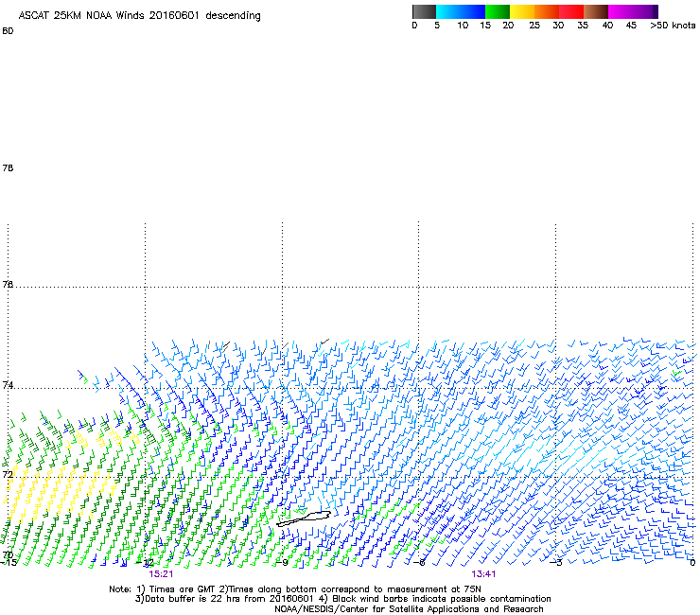The image size is (700, 615).
Task: Click the '25' label under the color bar
Action: coord(534,26)
